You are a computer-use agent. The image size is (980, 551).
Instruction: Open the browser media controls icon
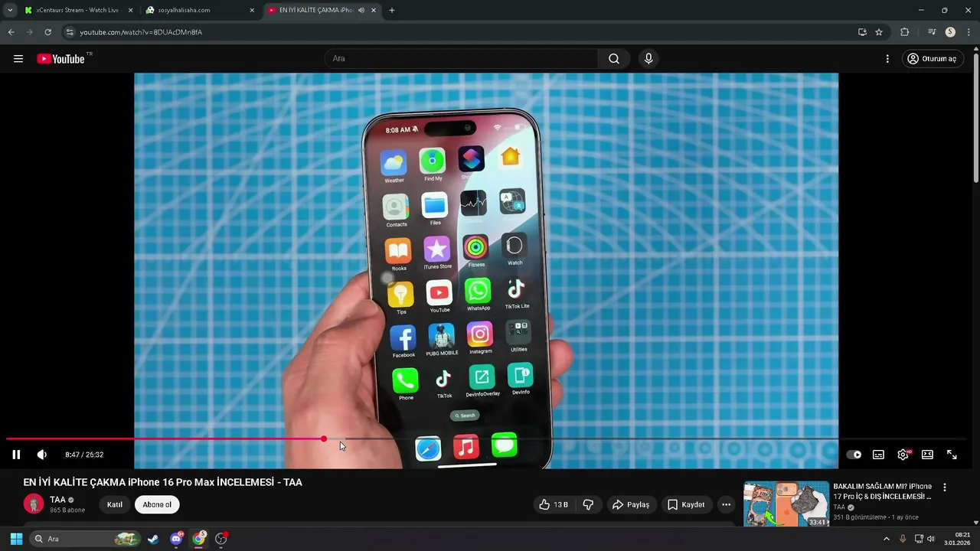click(932, 32)
